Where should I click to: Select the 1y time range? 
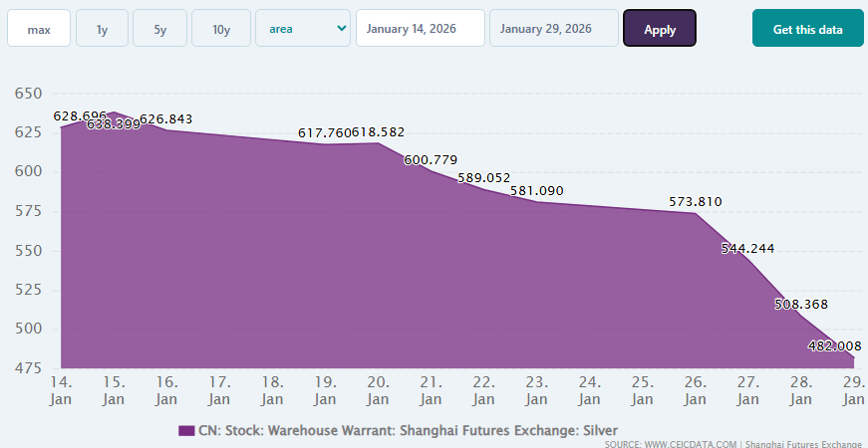[102, 29]
